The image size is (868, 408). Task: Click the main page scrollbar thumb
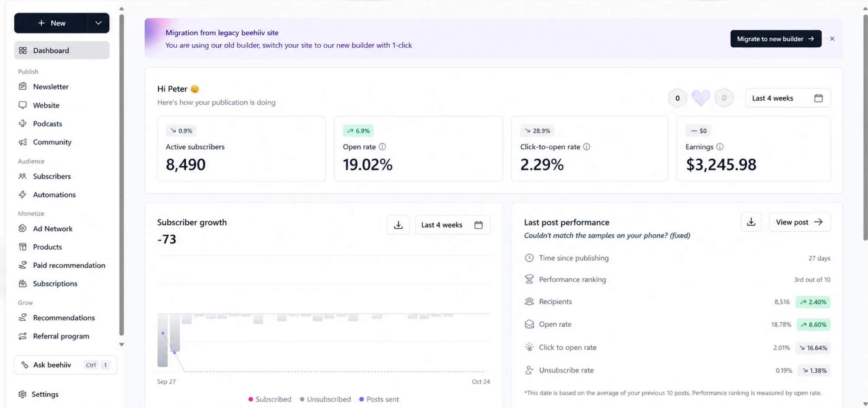pos(865,128)
